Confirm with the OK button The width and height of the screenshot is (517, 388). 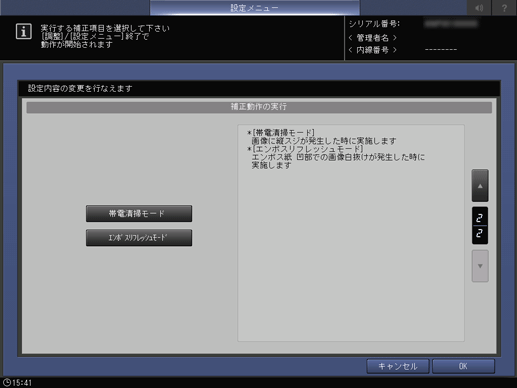[463, 366]
